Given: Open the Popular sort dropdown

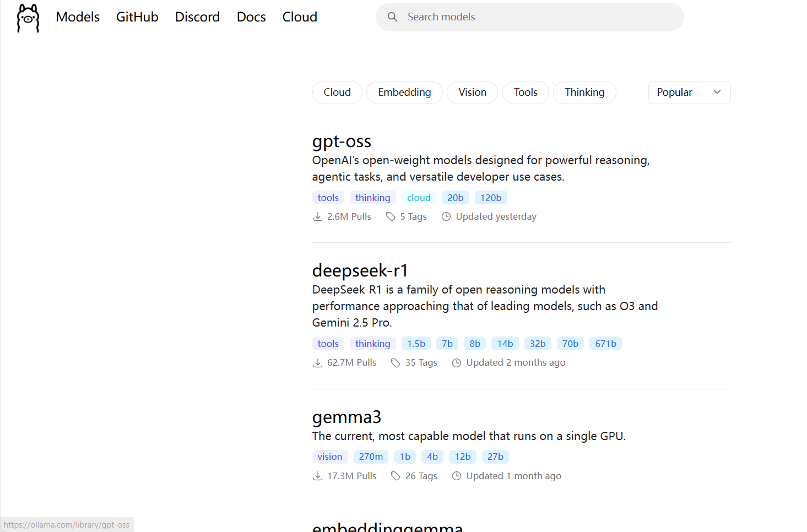Looking at the screenshot, I should pos(689,93).
